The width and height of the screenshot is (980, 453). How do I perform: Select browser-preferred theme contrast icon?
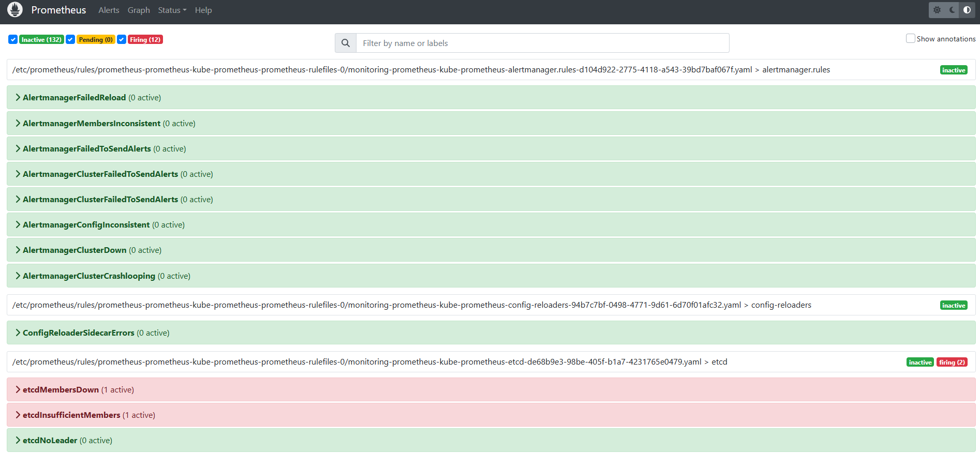point(967,10)
